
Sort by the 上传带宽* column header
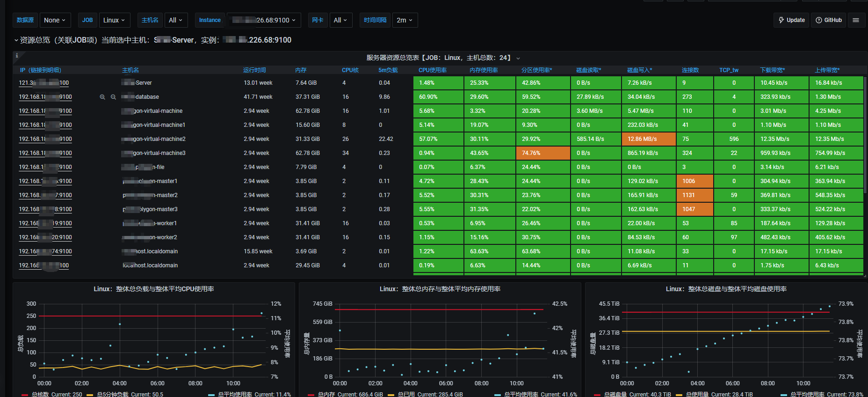click(x=827, y=70)
